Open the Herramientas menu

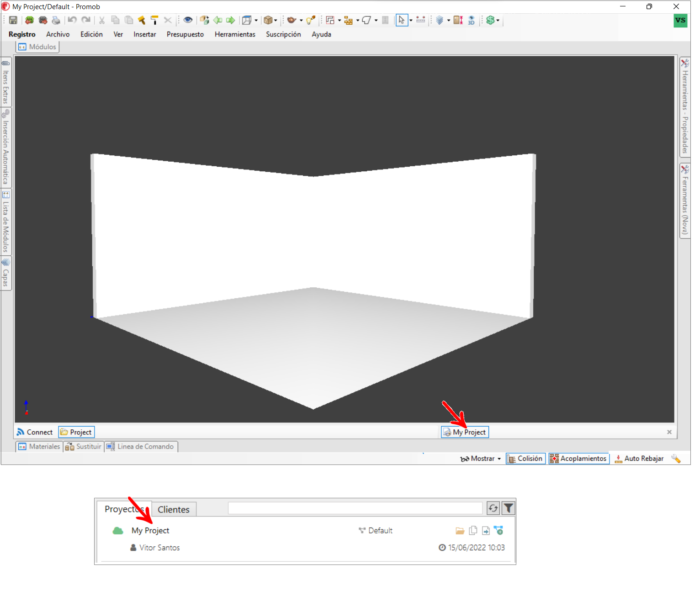point(235,34)
